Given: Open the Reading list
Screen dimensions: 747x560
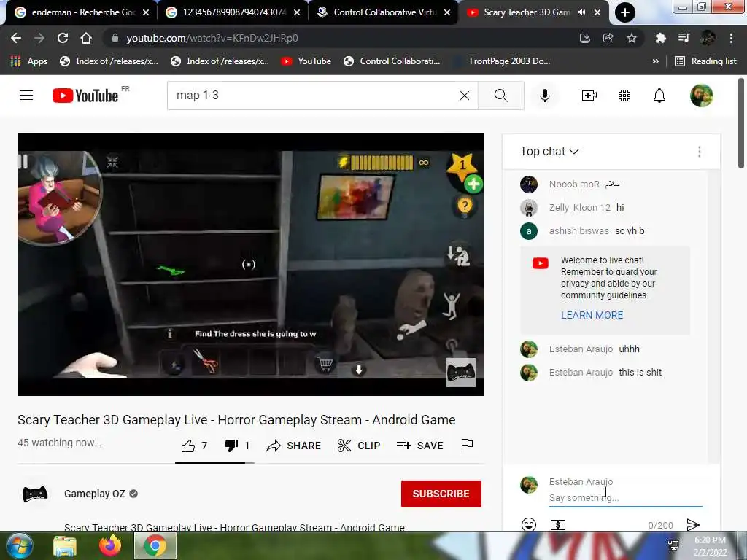Looking at the screenshot, I should [x=706, y=61].
